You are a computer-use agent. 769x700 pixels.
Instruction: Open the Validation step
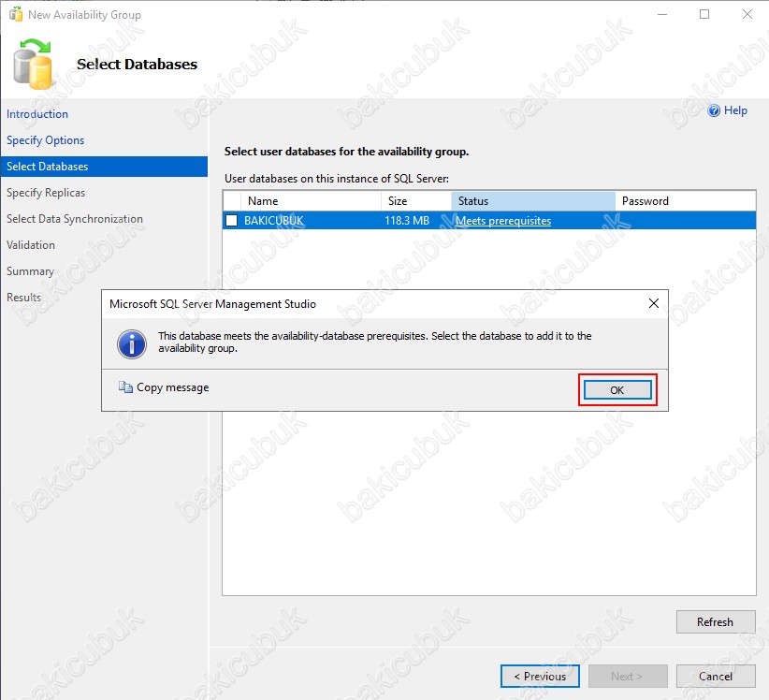click(31, 245)
